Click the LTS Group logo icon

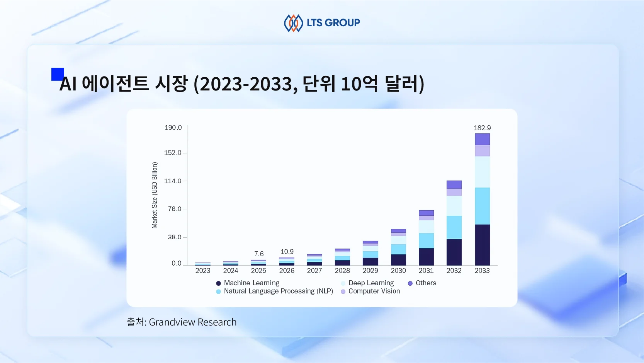(x=293, y=23)
